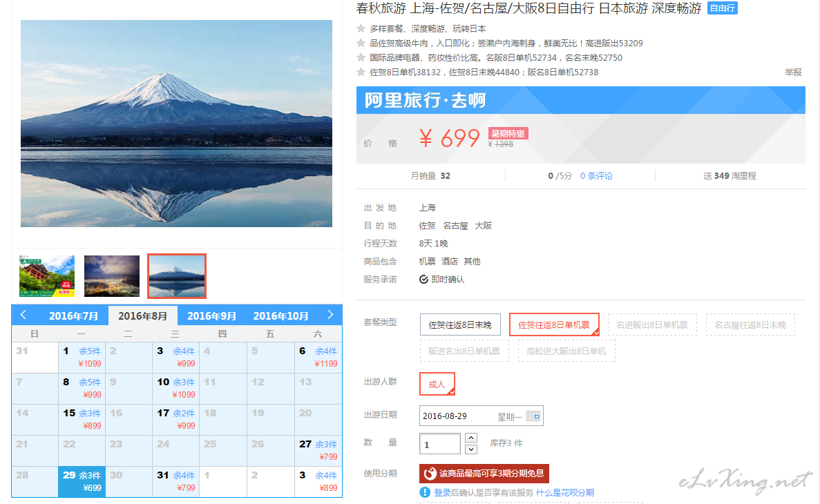Open the 登录 link in the notice
The height and width of the screenshot is (504, 820).
coord(442,492)
